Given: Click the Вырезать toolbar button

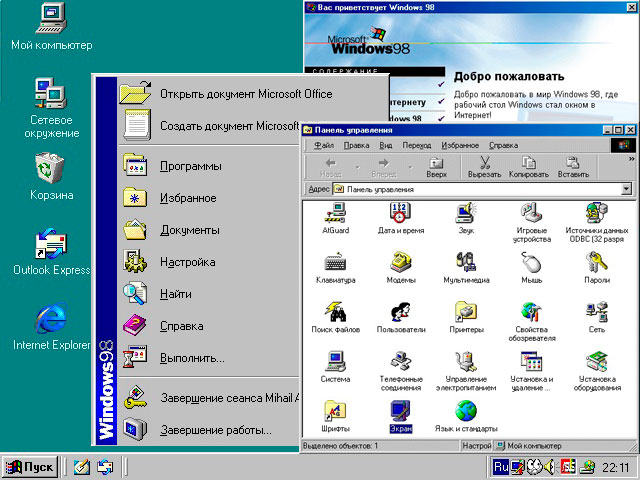Looking at the screenshot, I should click(484, 167).
